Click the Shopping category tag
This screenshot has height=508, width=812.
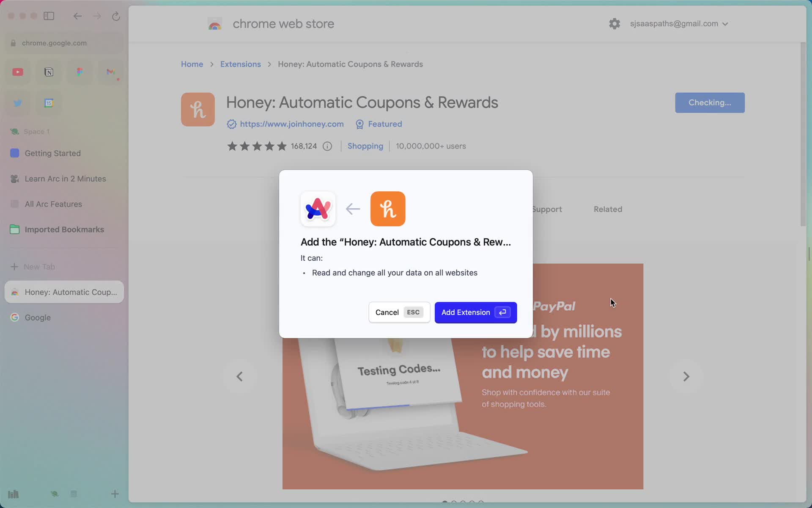click(365, 146)
